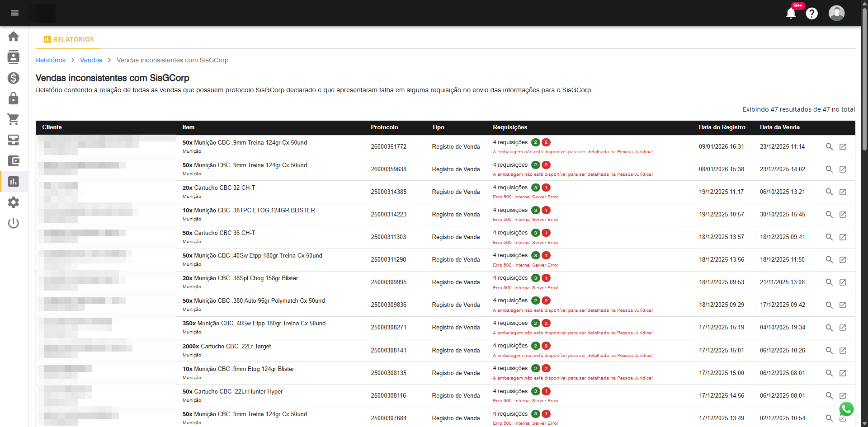Click the help question mark icon
The height and width of the screenshot is (427, 868).
[x=812, y=14]
